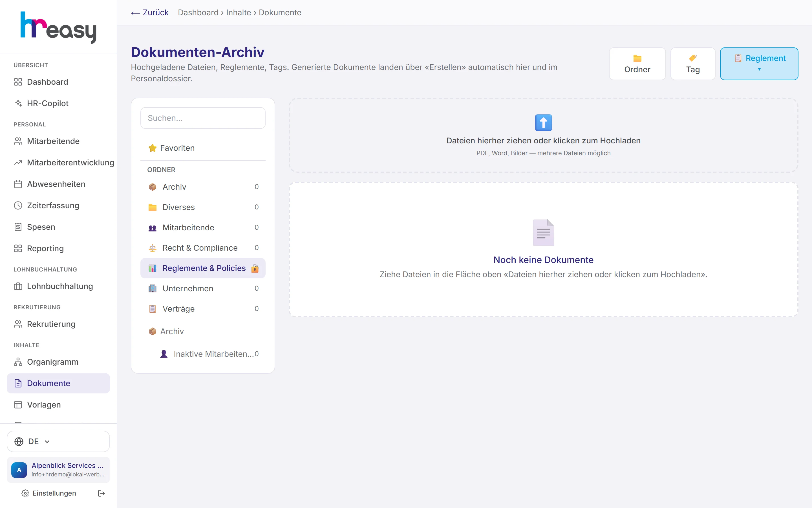Click the lock icon on Reglemente & Policies
Screen dimensions: 812x508
tap(255, 268)
